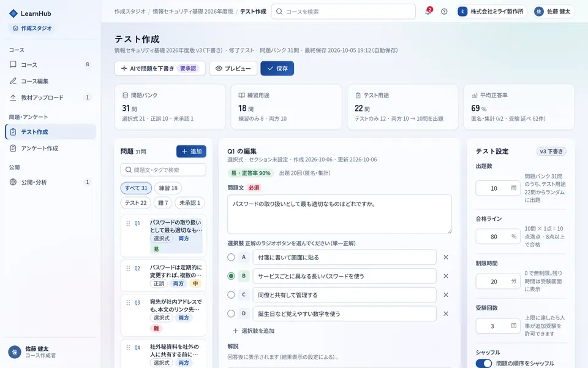Click AIで問題を下書き button

pyautogui.click(x=160, y=68)
